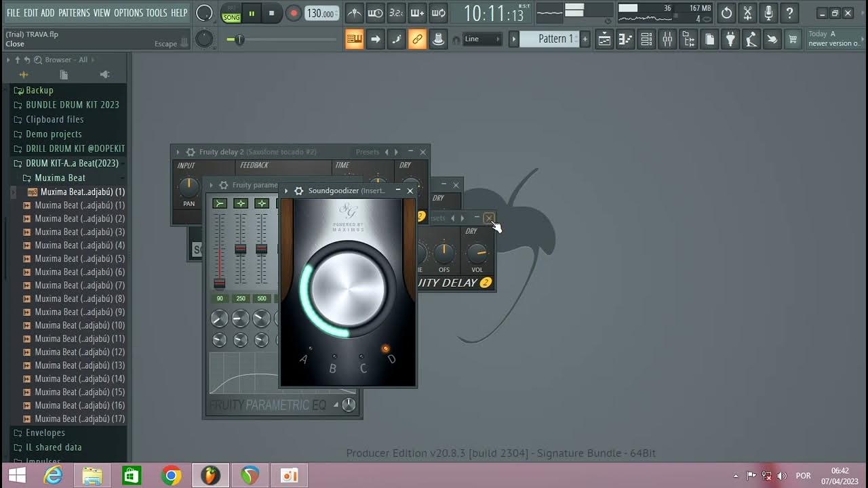Select next preset arrow in Fruity delay 2
The height and width of the screenshot is (488, 868).
397,152
